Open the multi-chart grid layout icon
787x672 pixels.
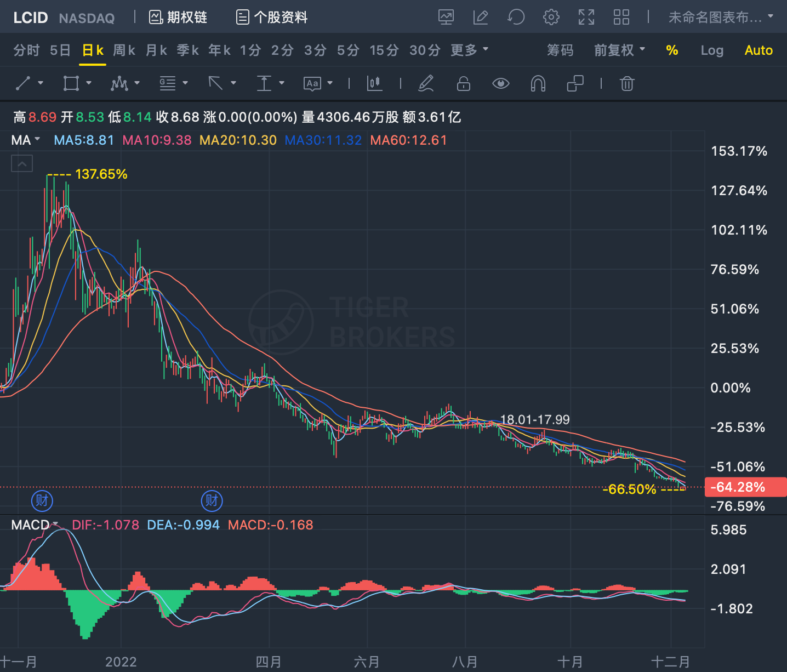pyautogui.click(x=621, y=18)
